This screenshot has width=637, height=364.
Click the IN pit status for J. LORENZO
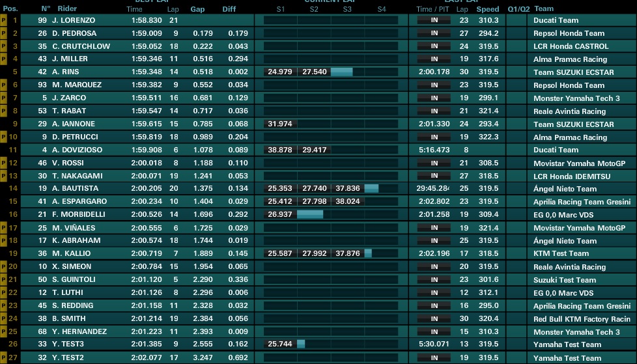[x=434, y=20]
